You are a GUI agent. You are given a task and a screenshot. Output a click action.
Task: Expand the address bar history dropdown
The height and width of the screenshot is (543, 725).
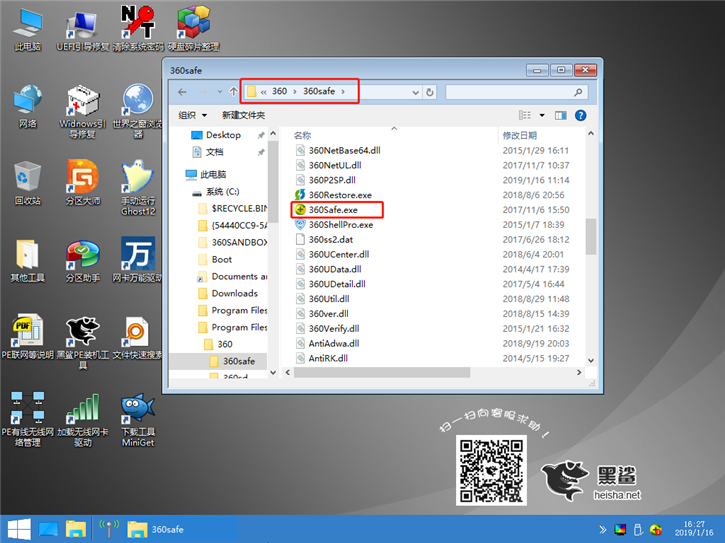(413, 92)
